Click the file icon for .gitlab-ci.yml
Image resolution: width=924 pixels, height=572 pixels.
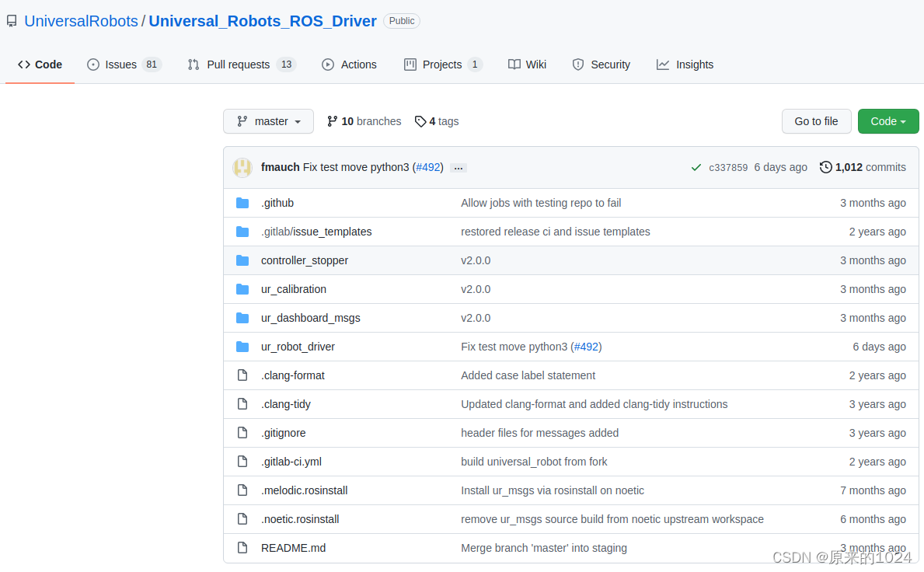click(x=242, y=462)
